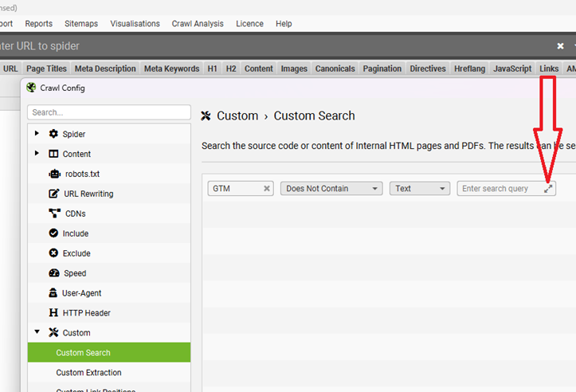
Task: Switch to the Hreflang tab
Action: [469, 69]
